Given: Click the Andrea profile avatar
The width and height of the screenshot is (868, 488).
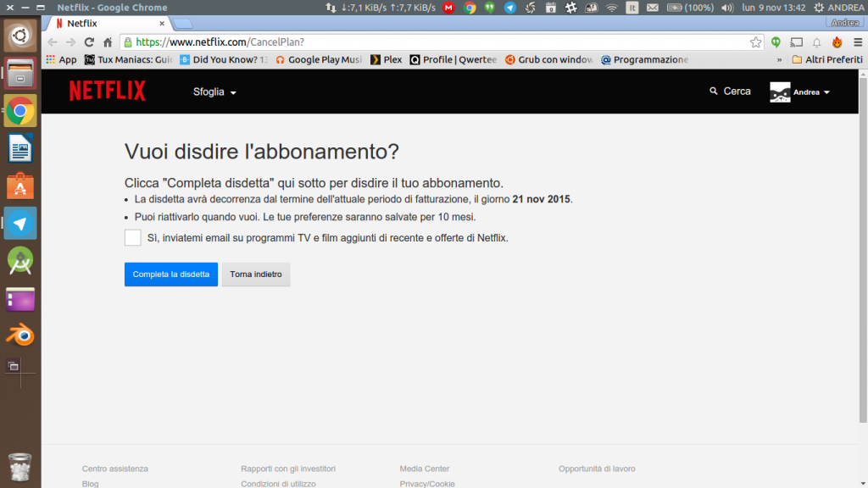Looking at the screenshot, I should tap(780, 92).
